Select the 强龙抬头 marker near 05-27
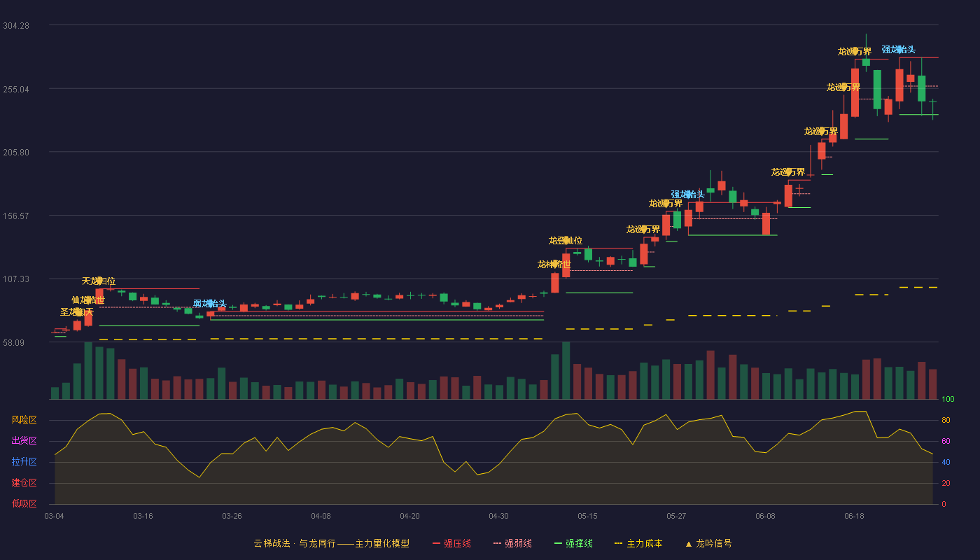 pos(688,195)
